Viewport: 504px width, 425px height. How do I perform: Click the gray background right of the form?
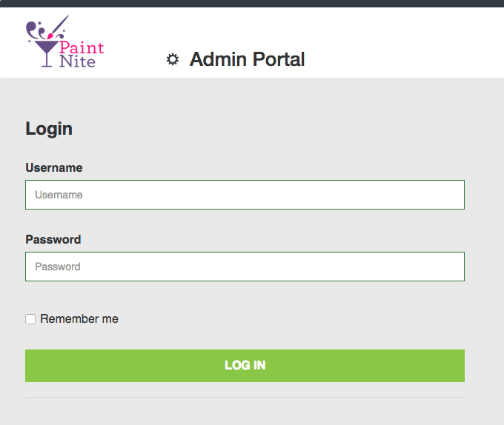[x=484, y=244]
